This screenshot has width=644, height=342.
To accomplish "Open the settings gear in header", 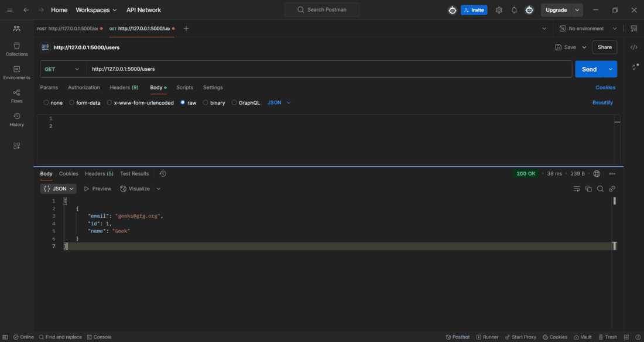I will [499, 10].
